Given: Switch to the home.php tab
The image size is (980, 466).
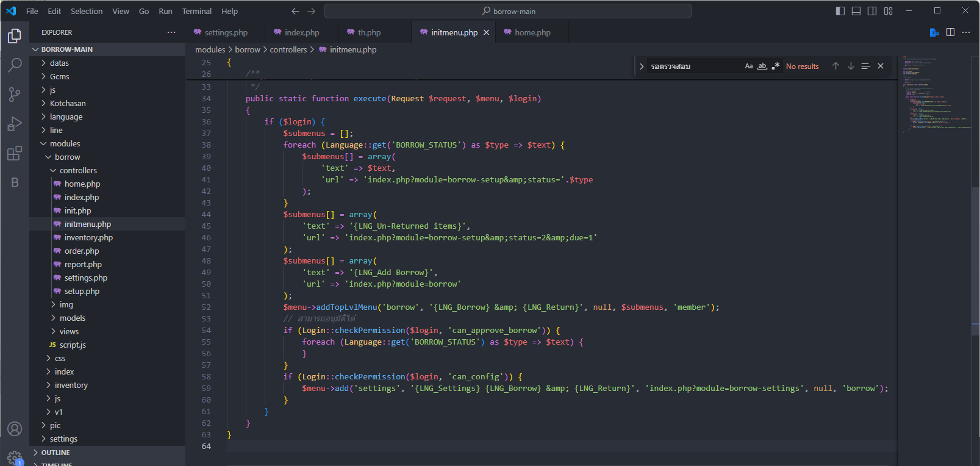Looking at the screenshot, I should (532, 32).
